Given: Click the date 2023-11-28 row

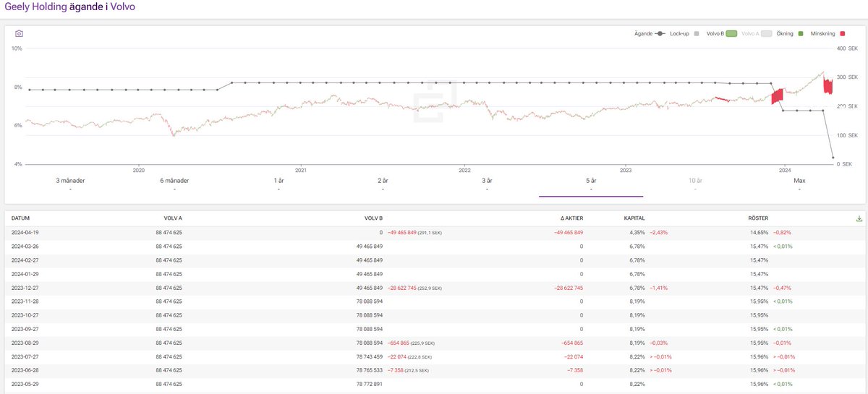Looking at the screenshot, I should tap(25, 301).
